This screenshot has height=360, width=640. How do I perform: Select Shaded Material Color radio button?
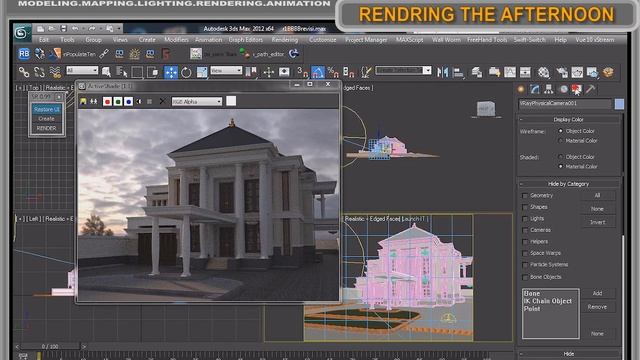(560, 167)
